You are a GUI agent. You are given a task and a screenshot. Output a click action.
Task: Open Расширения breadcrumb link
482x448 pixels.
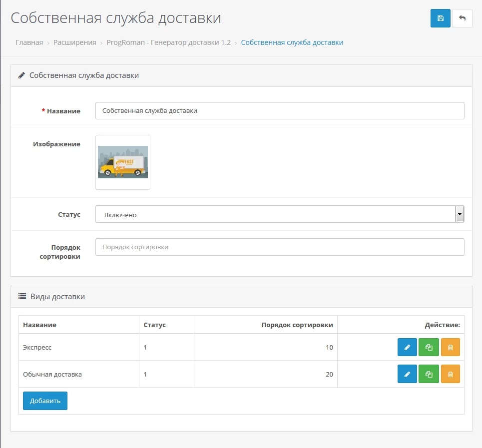[x=75, y=42]
